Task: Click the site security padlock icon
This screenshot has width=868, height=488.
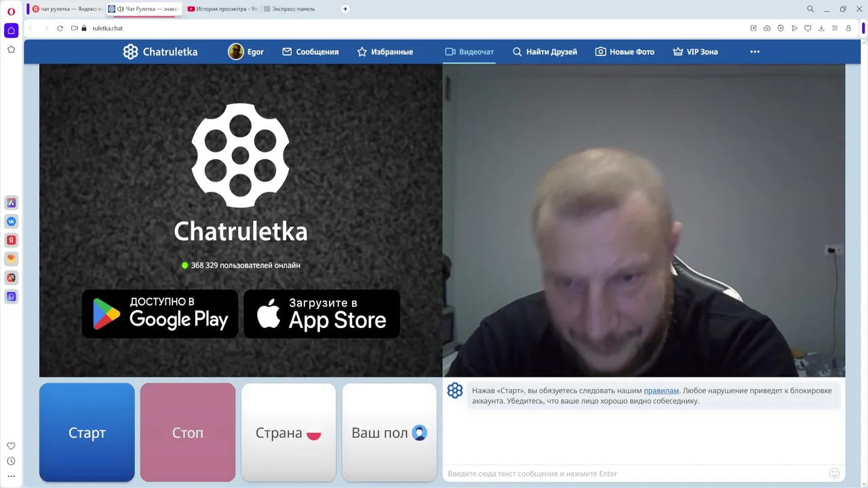Action: [84, 28]
